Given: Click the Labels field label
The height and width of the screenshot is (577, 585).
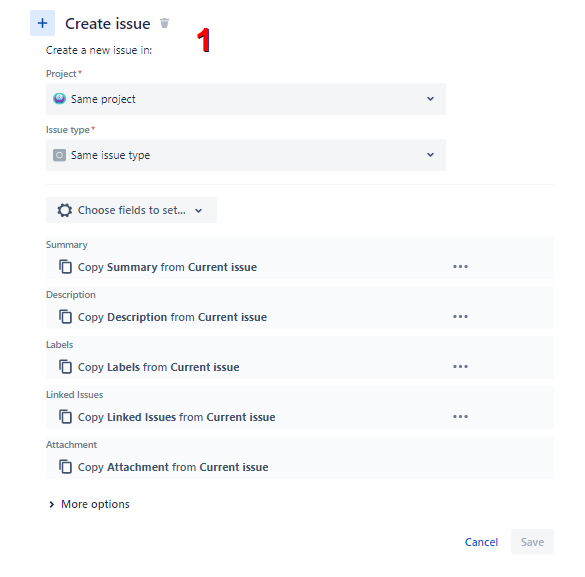Looking at the screenshot, I should click(x=60, y=345).
